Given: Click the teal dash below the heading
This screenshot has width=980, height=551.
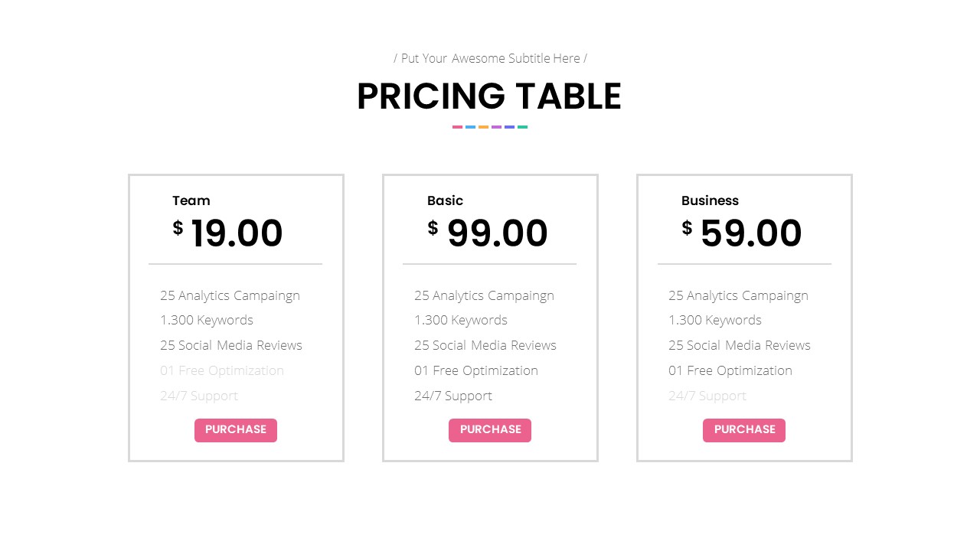Looking at the screenshot, I should coord(522,127).
